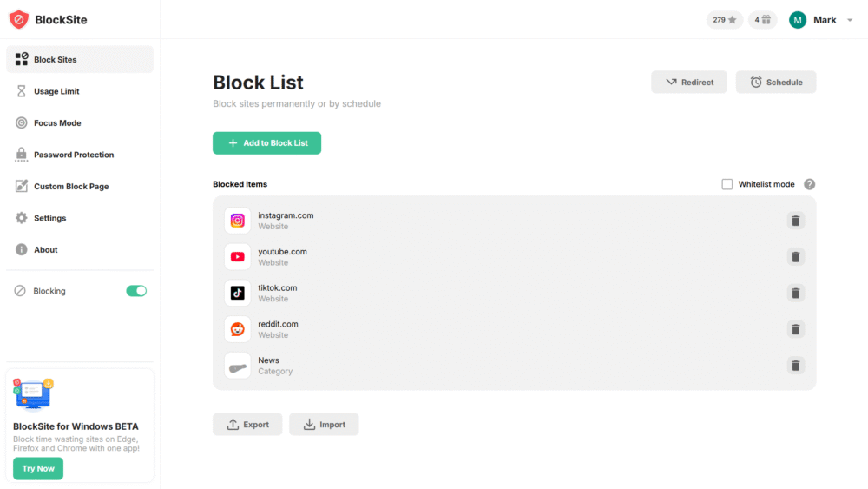Turn off the Blocking toggle
Image resolution: width=868 pixels, height=489 pixels.
coord(136,291)
